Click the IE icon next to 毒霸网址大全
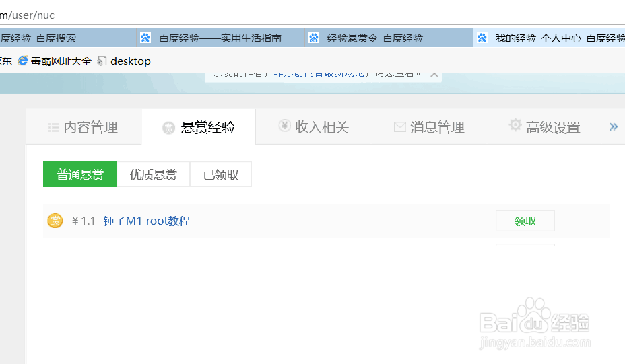Screen dimensions: 625x364 click(23, 61)
